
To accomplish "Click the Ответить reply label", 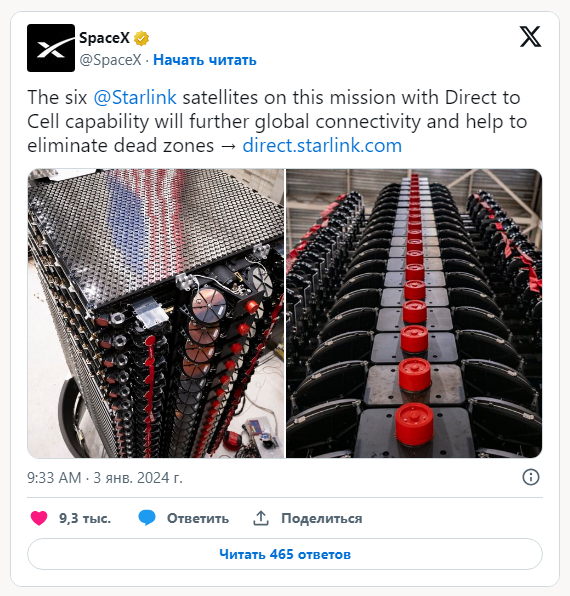I will tap(198, 518).
